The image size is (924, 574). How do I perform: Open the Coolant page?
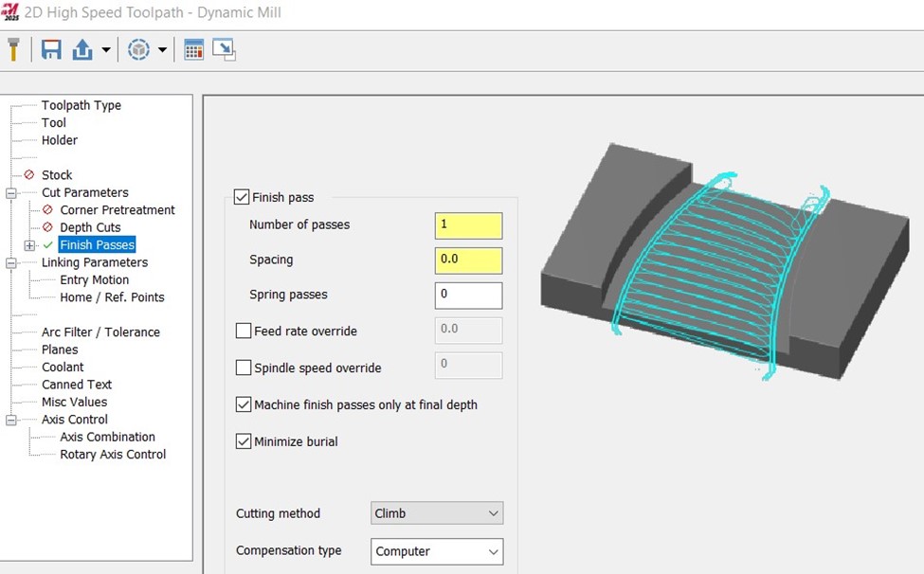tap(63, 367)
